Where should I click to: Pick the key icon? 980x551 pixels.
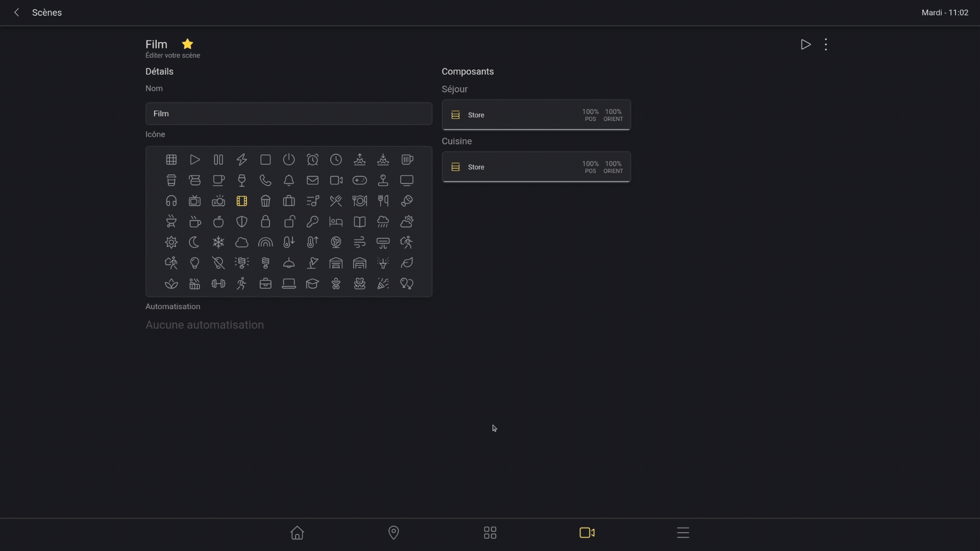312,221
